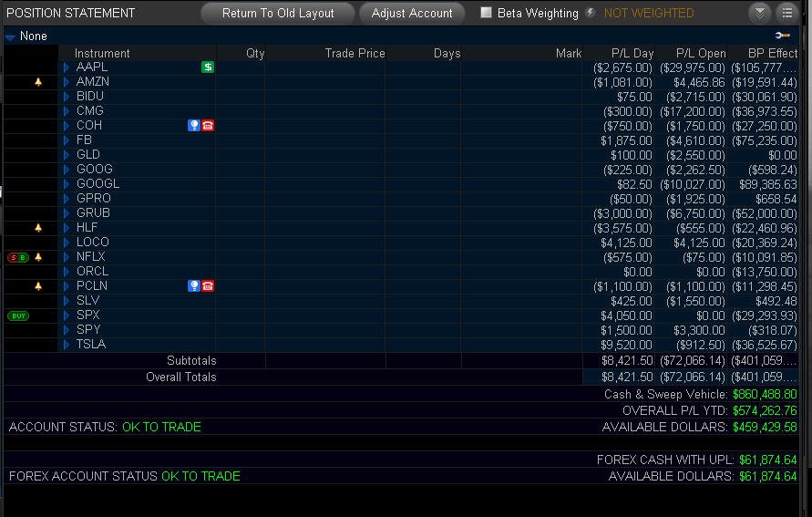
Task: Sort by the Mark column header
Action: tap(568, 54)
